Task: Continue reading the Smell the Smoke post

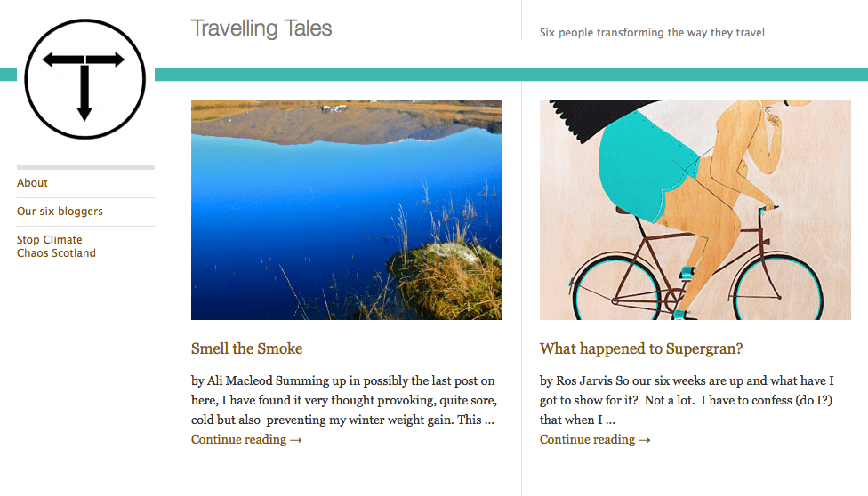Action: pos(246,439)
